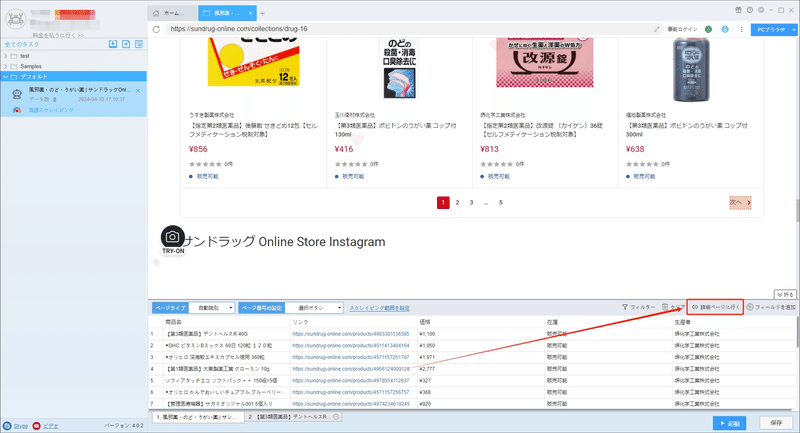Expand the test folder

(x=6, y=56)
